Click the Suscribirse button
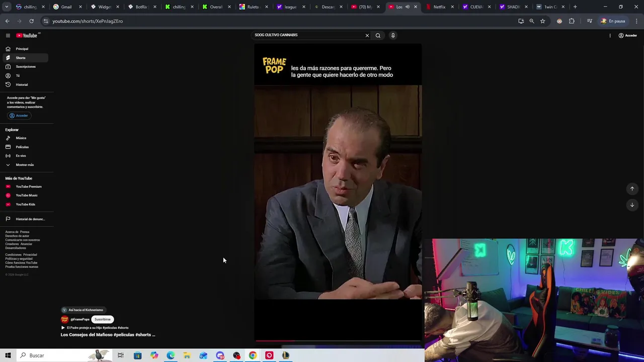This screenshot has width=644, height=362. [x=103, y=319]
